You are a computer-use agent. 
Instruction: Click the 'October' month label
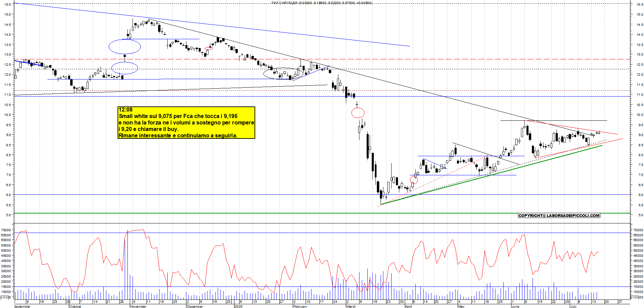click(75, 306)
